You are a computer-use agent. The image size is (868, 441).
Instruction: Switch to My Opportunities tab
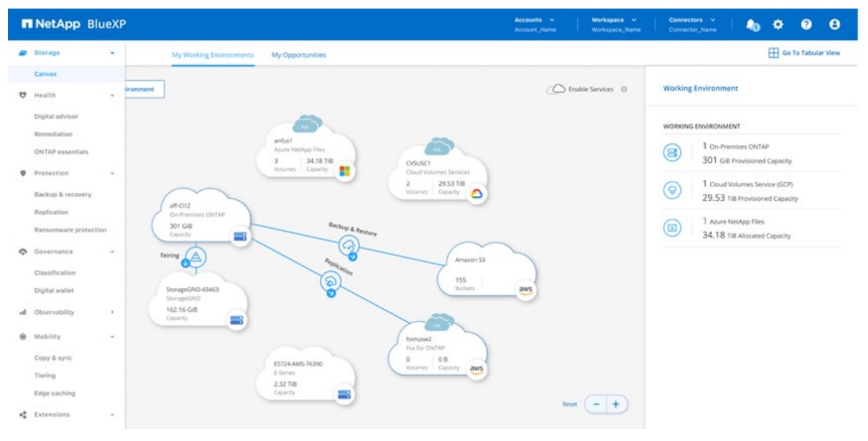pyautogui.click(x=299, y=55)
